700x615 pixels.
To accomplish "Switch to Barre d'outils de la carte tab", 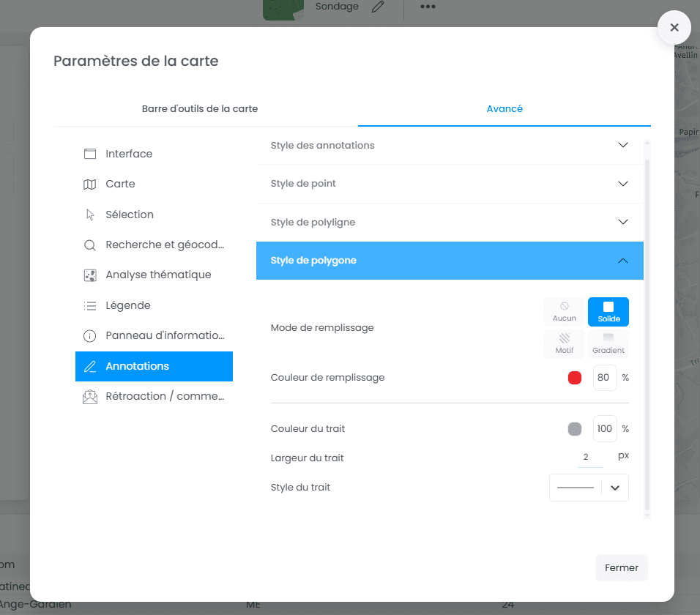I will pos(200,109).
